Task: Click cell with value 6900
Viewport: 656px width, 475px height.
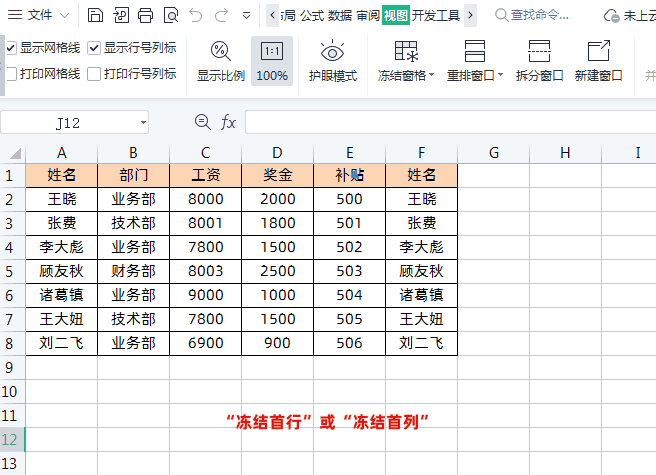Action: point(205,343)
